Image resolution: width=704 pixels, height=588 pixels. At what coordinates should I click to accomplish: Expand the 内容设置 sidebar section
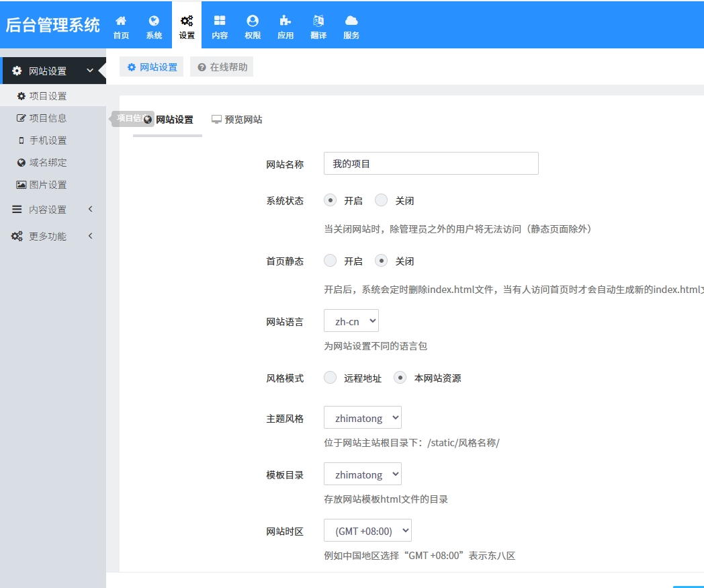click(x=52, y=210)
